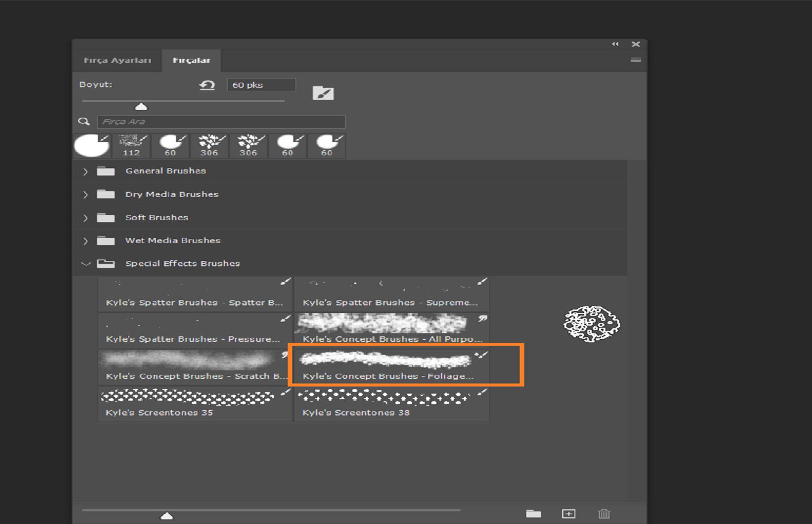Create a new brush with the plus icon
Image resolution: width=812 pixels, height=524 pixels.
[569, 514]
